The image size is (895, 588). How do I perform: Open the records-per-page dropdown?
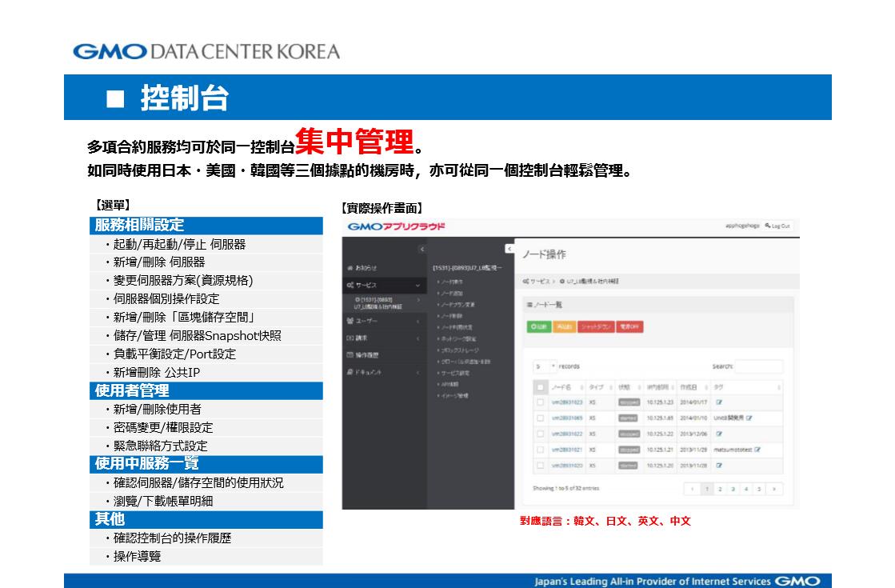coord(545,366)
